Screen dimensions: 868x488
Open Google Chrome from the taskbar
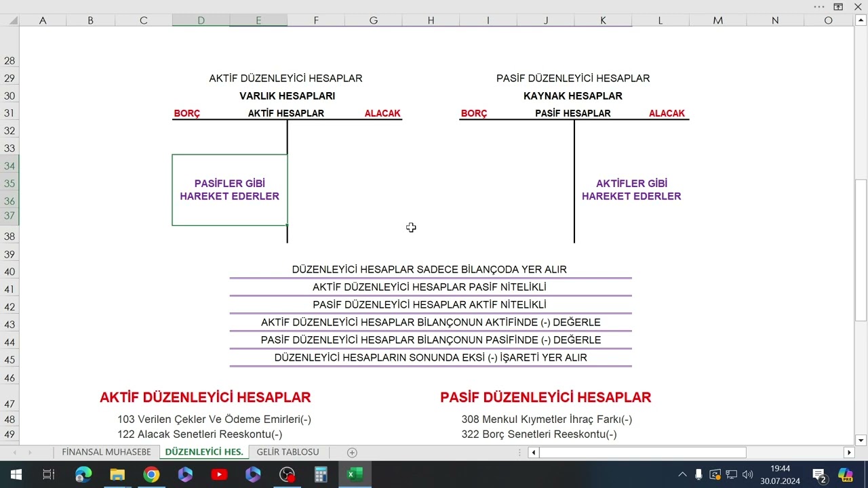point(151,474)
